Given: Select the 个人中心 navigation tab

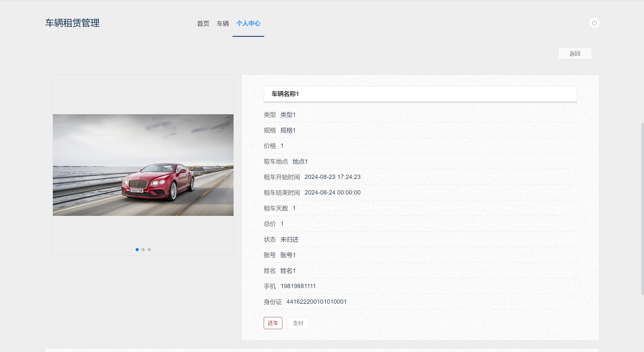Looking at the screenshot, I should [x=248, y=24].
